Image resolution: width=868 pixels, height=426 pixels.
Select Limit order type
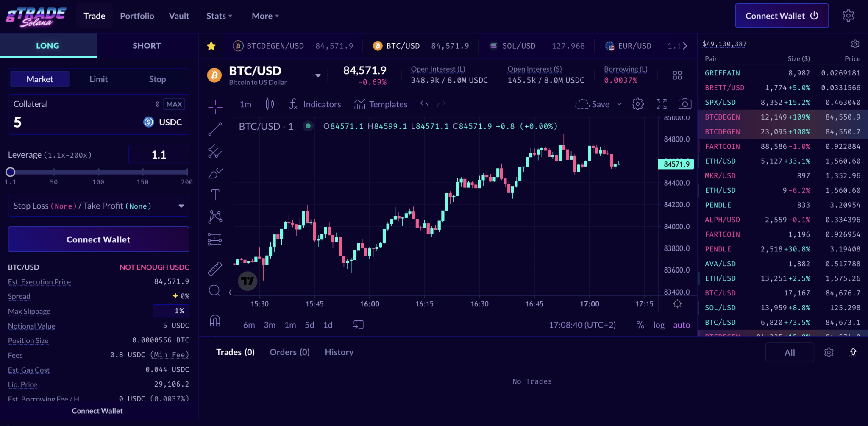pyautogui.click(x=99, y=79)
